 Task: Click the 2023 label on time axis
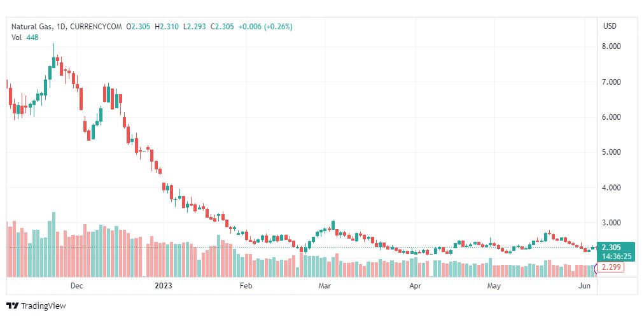(x=163, y=286)
